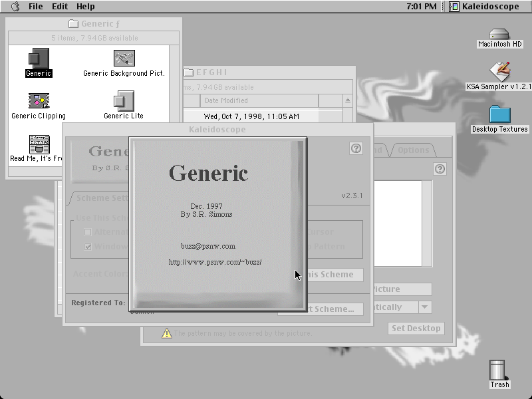Click the folder icon in Generic ƒ title bar
The height and width of the screenshot is (399, 532).
pos(73,24)
